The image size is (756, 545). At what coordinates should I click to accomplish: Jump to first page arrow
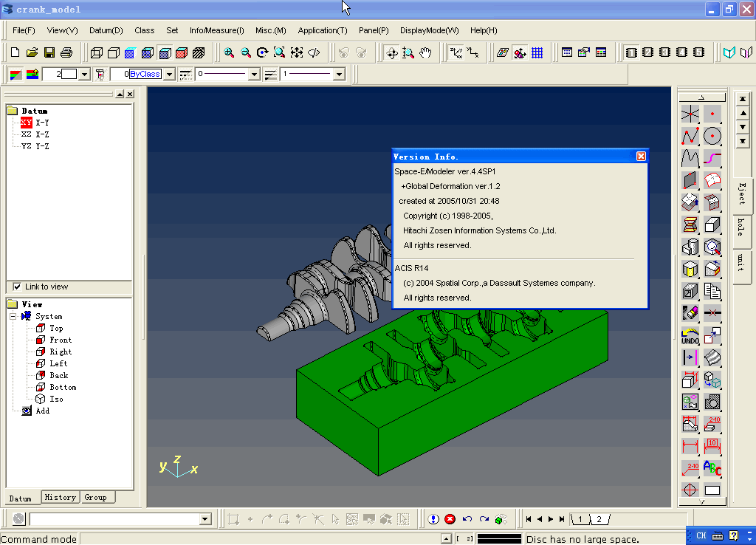coord(529,519)
